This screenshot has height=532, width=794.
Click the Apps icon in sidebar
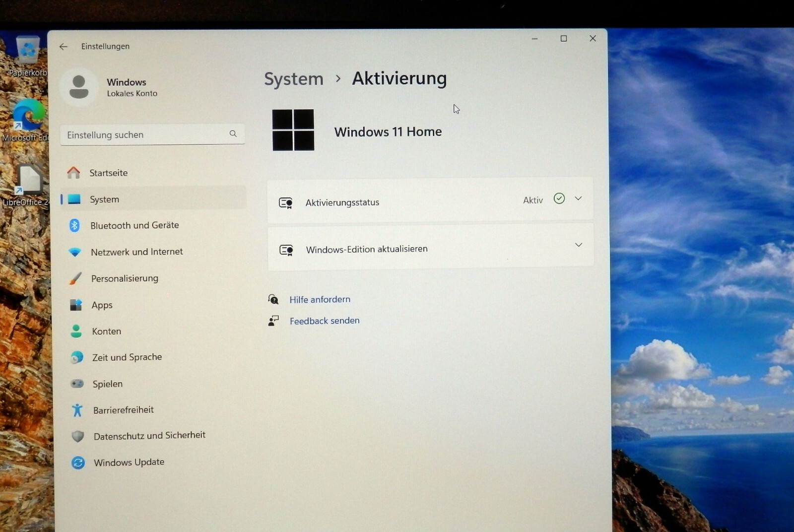(76, 305)
